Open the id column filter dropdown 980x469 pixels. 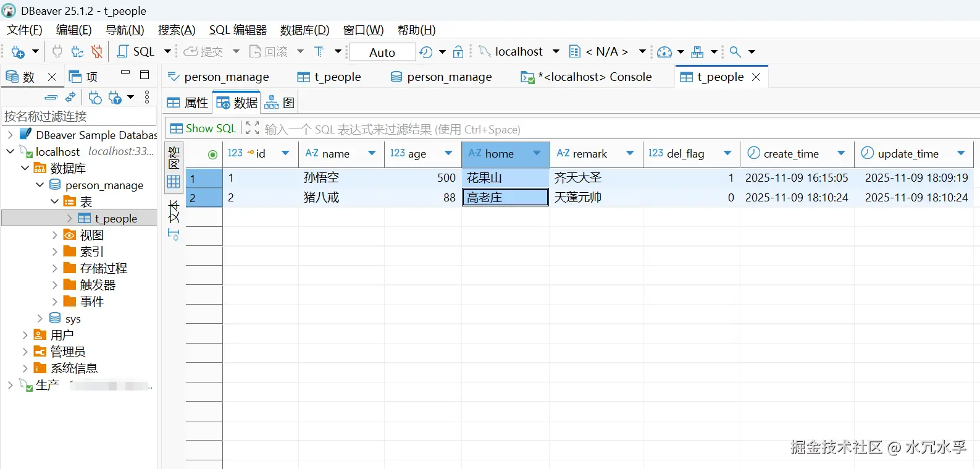click(x=285, y=153)
